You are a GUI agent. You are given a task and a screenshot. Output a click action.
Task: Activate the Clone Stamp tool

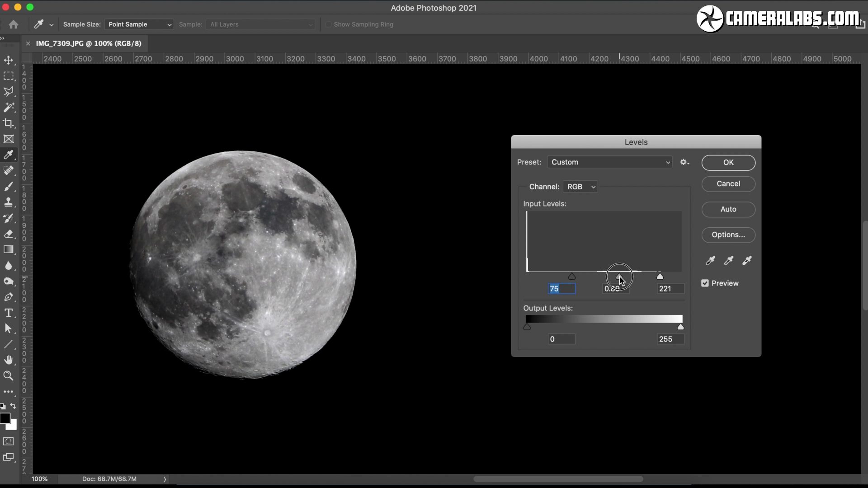tap(9, 202)
